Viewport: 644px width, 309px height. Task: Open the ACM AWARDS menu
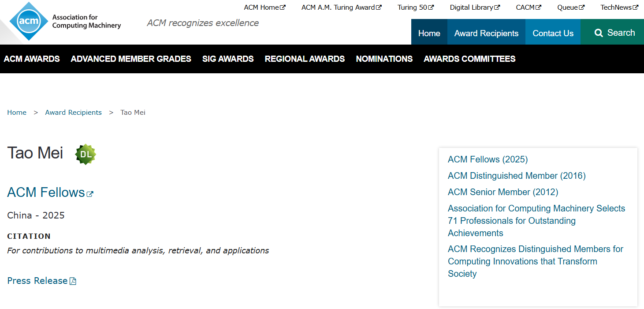(32, 59)
